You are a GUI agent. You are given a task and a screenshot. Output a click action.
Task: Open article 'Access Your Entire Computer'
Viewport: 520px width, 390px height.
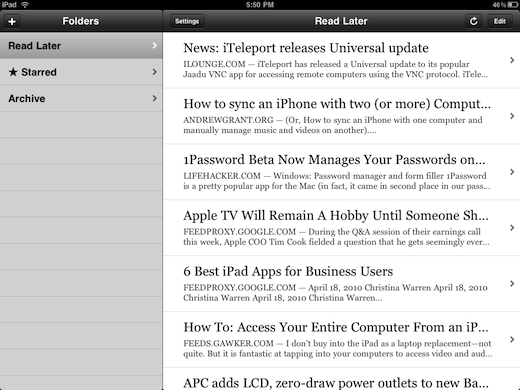click(x=341, y=340)
